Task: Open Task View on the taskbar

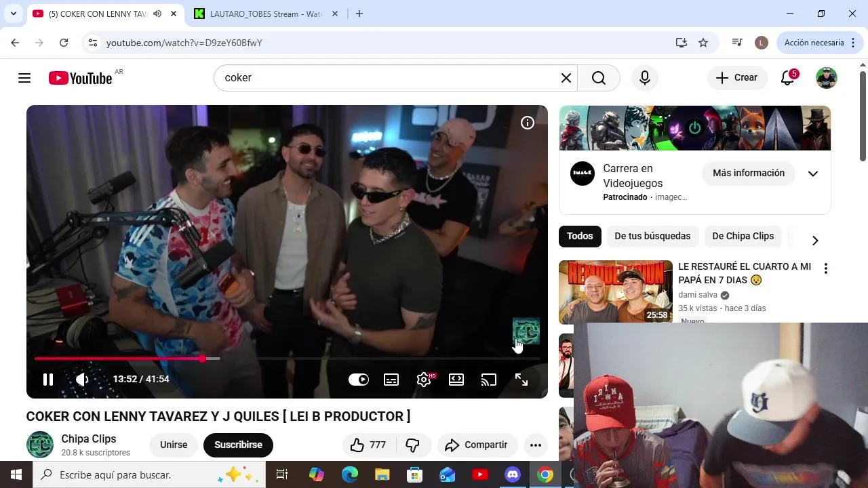Action: (282, 475)
